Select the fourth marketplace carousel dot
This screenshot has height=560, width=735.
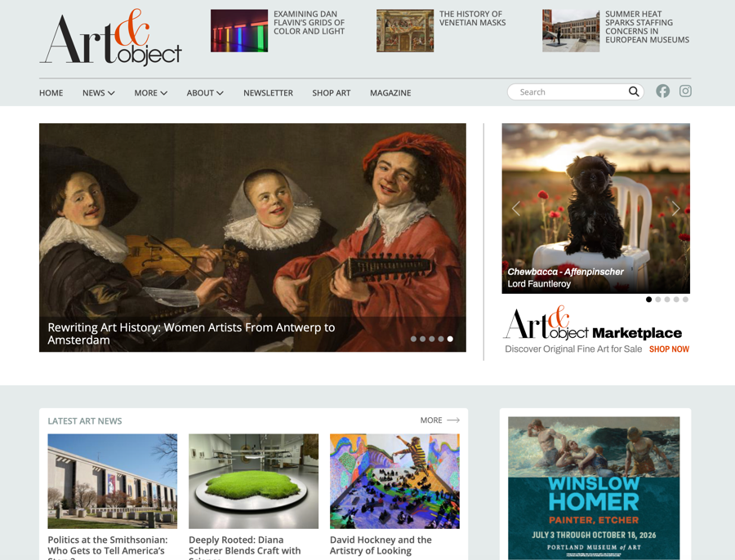pyautogui.click(x=676, y=300)
